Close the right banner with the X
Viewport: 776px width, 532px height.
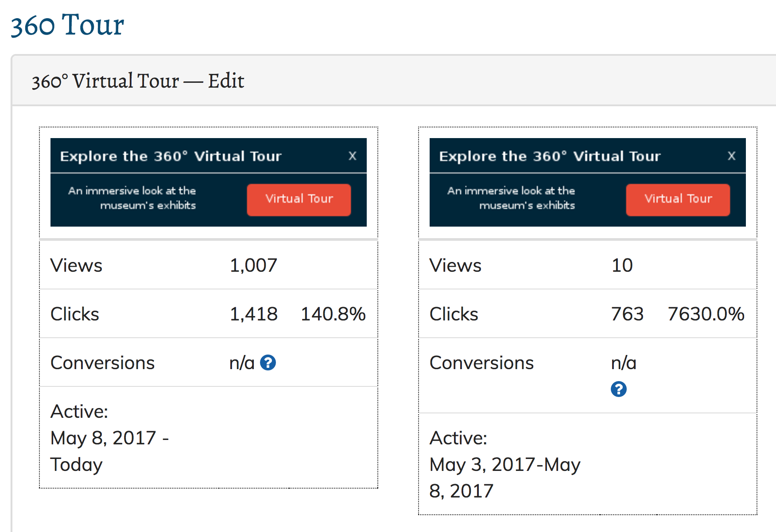coord(732,156)
